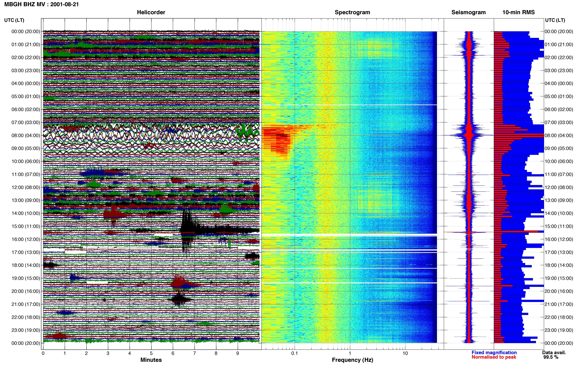Screen dimensions: 588x368
Task: Click the '99.5 %' availability value
Action: pyautogui.click(x=551, y=357)
